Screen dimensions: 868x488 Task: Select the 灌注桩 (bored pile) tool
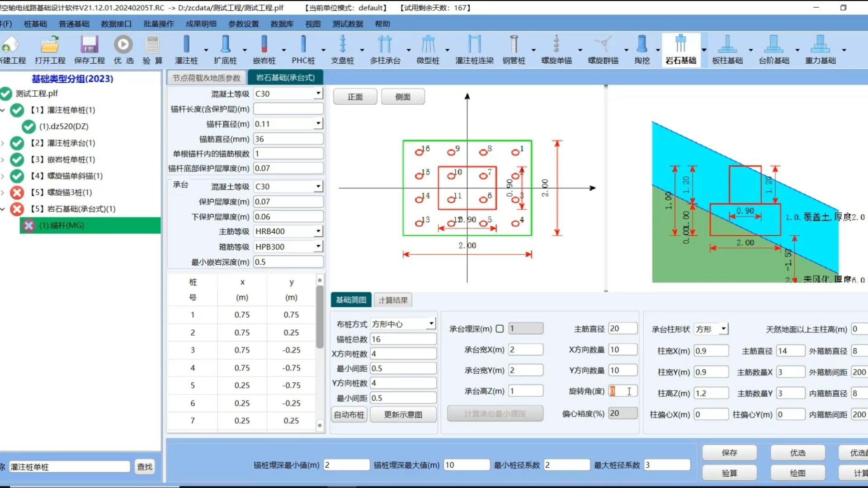click(186, 50)
